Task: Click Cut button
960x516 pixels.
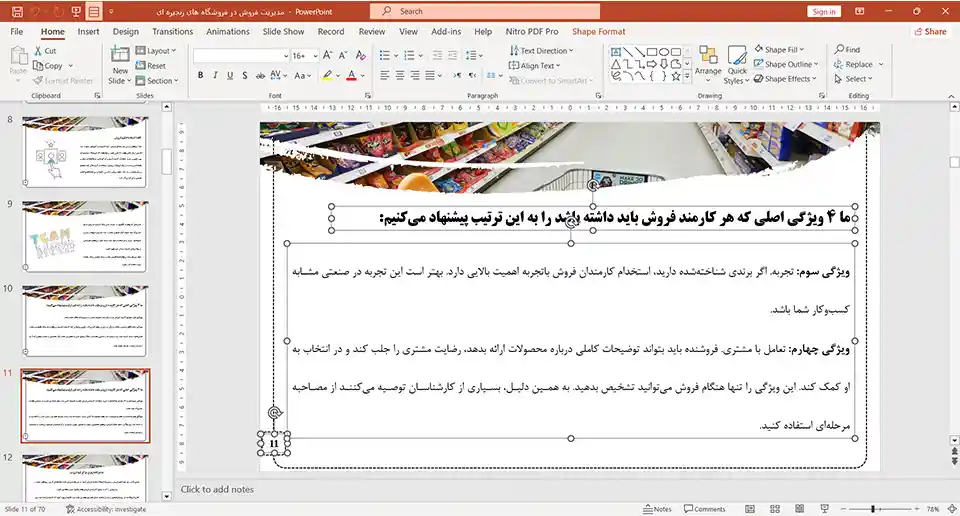Action: 45,51
